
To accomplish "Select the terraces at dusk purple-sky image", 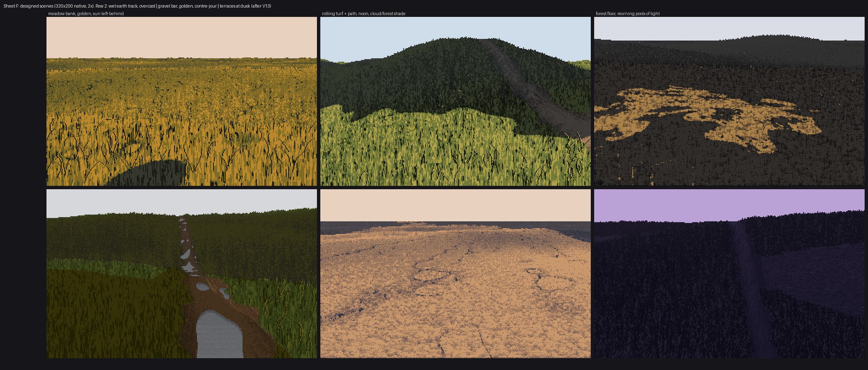I will pos(729,274).
